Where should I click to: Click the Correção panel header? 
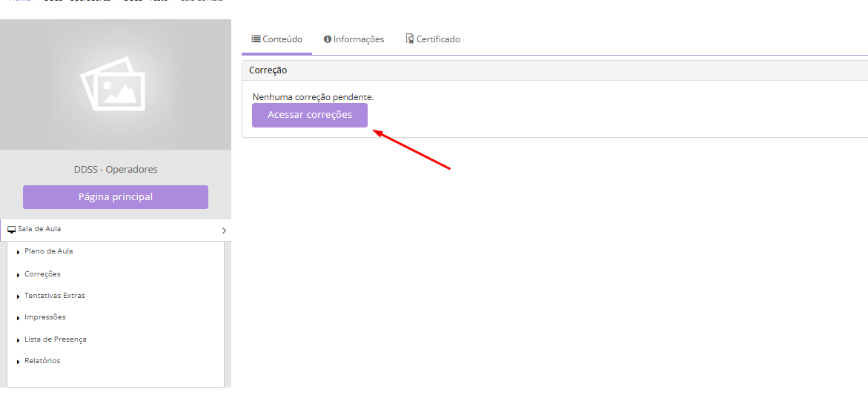pyautogui.click(x=268, y=70)
